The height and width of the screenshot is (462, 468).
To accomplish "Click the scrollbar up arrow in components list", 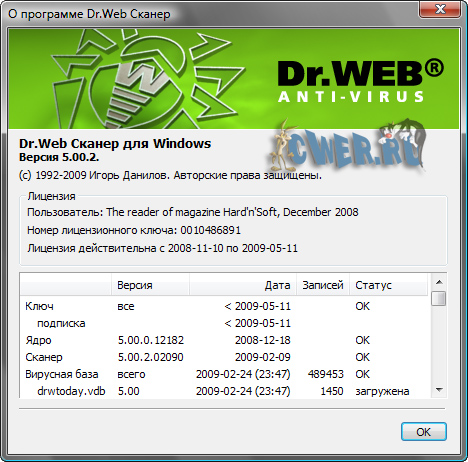I will (439, 282).
